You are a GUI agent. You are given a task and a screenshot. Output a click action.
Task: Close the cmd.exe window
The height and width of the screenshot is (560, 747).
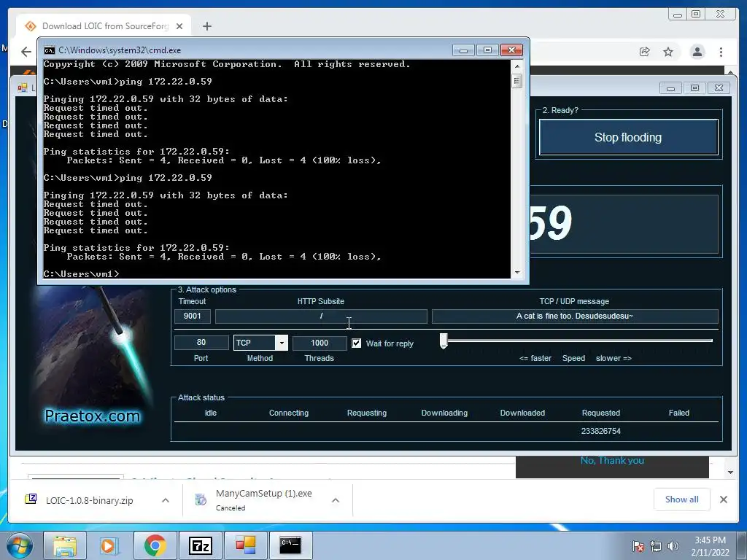click(511, 50)
